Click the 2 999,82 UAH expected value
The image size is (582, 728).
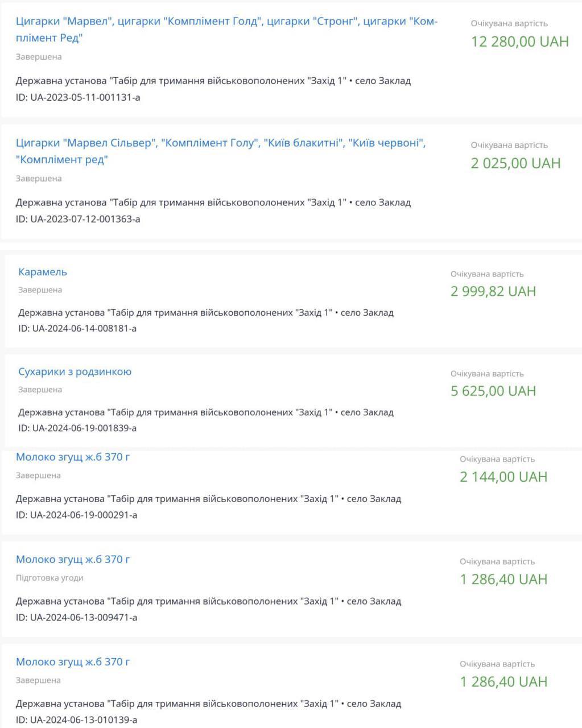tap(493, 291)
